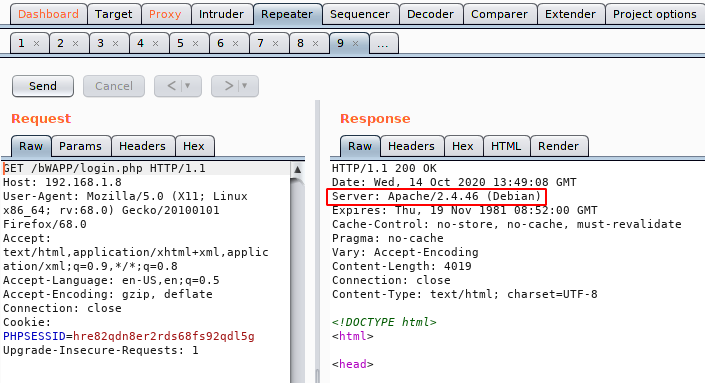705x383 pixels.
Task: Open the Dashboard tab
Action: (48, 14)
